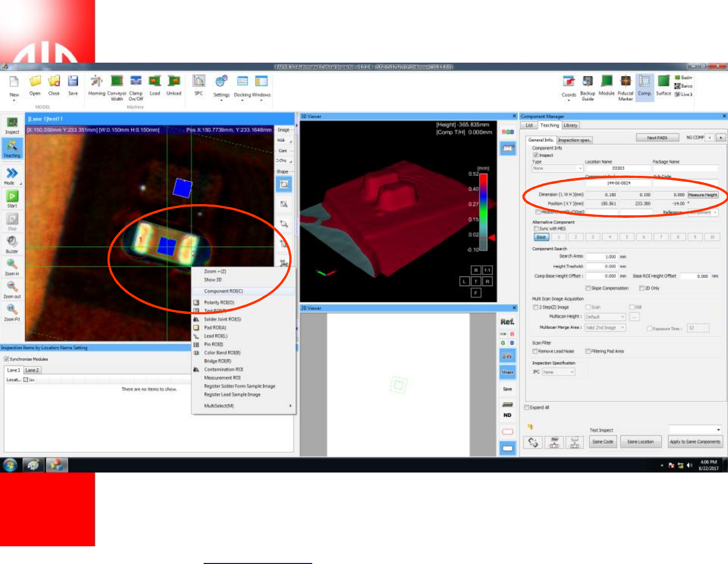Toggle the Clamp On/Off tool
Image resolution: width=728 pixels, height=564 pixels.
click(x=136, y=81)
